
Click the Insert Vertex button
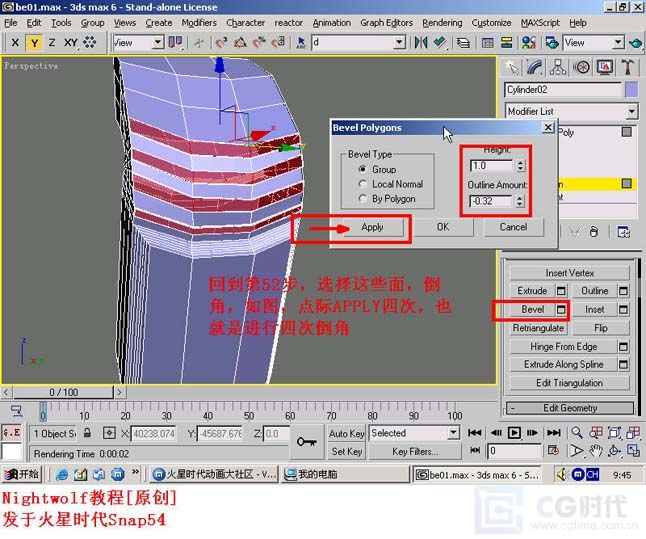coord(569,273)
